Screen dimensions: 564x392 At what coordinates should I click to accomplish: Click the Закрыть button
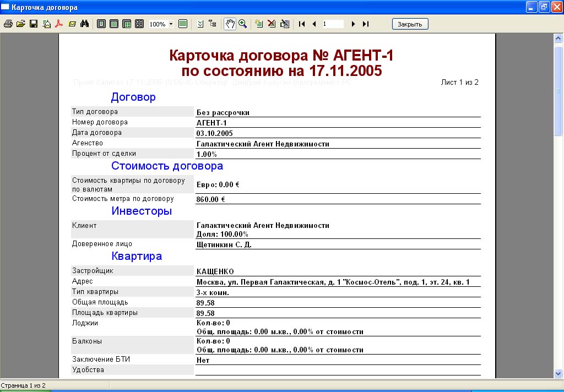(410, 24)
